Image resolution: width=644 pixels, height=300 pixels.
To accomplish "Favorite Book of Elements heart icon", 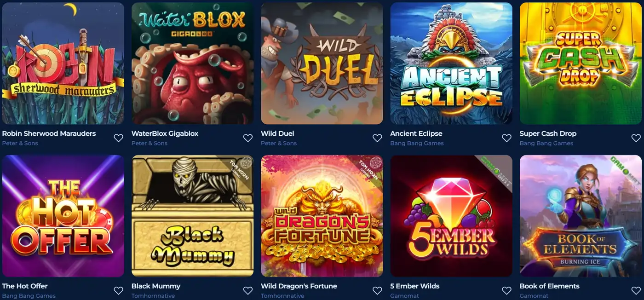I will coord(636,291).
